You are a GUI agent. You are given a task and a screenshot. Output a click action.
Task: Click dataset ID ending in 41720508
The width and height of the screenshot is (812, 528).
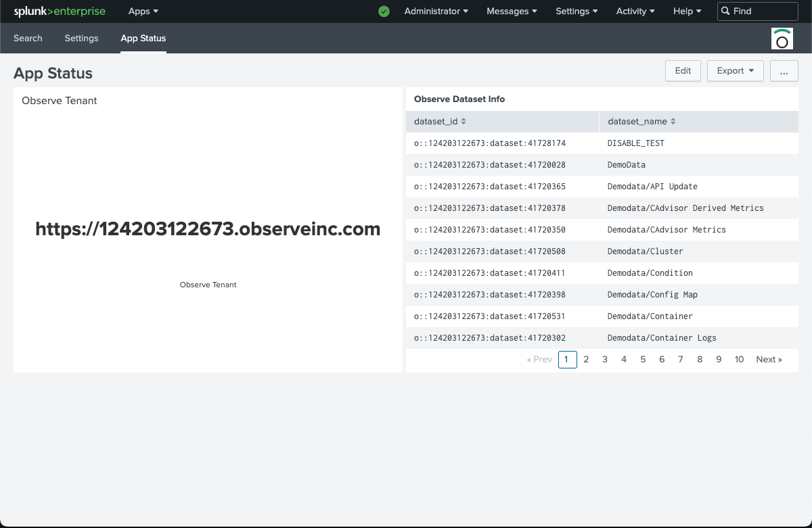(490, 251)
